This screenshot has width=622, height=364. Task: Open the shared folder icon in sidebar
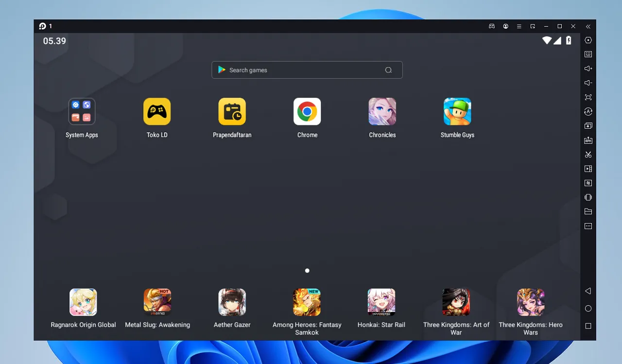588,212
